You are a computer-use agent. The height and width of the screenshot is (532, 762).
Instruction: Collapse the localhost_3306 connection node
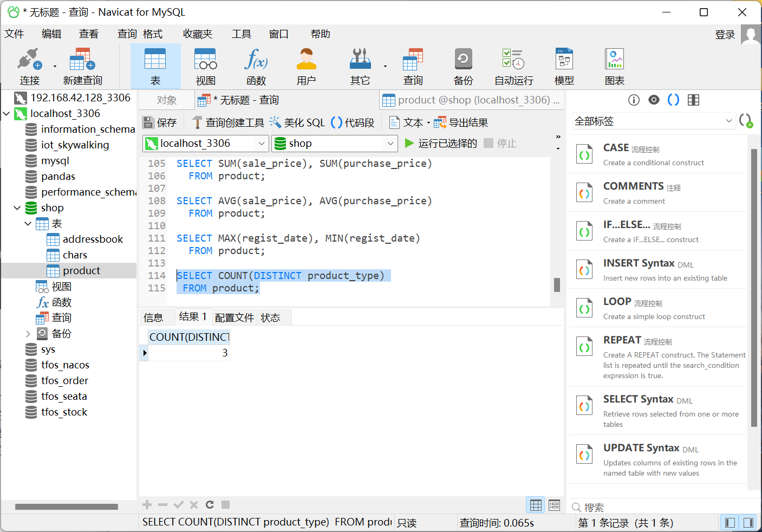(x=6, y=114)
